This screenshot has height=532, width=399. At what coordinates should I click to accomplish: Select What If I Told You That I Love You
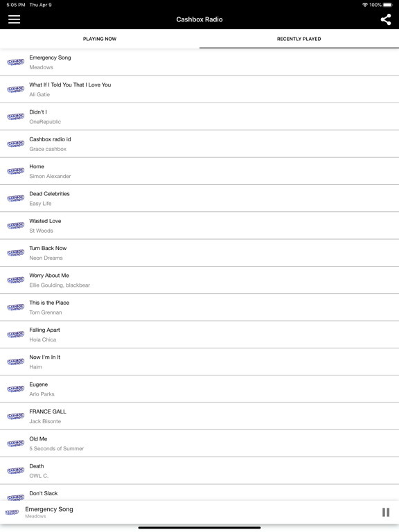199,89
